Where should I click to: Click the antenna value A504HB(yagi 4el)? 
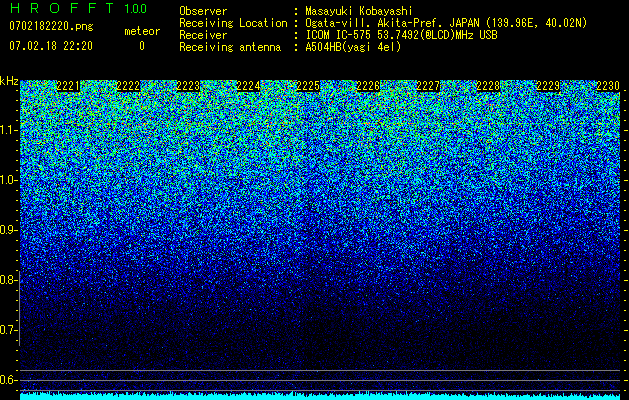(353, 47)
